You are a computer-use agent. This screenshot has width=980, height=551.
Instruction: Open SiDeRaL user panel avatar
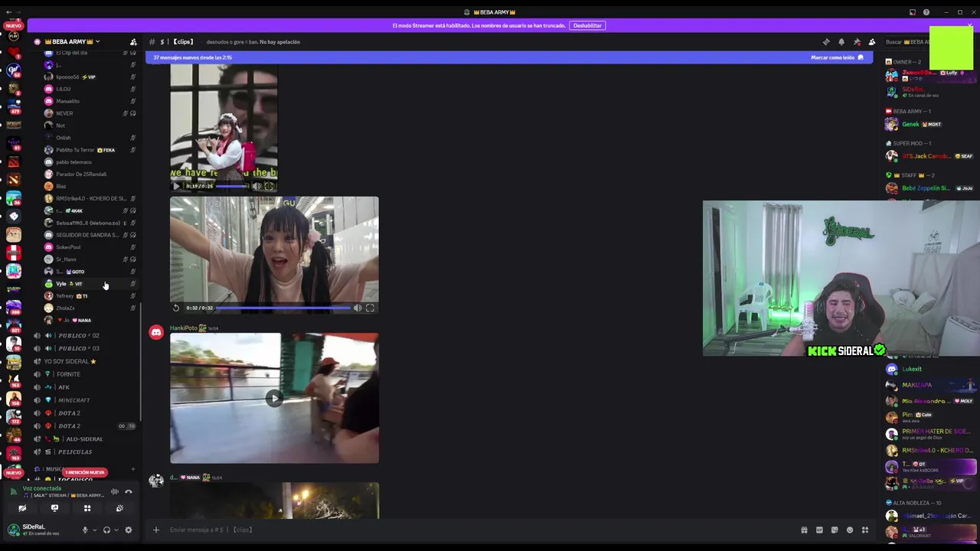13,530
